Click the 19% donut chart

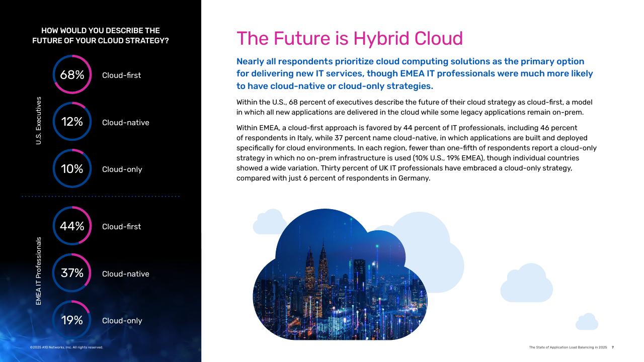coord(72,320)
